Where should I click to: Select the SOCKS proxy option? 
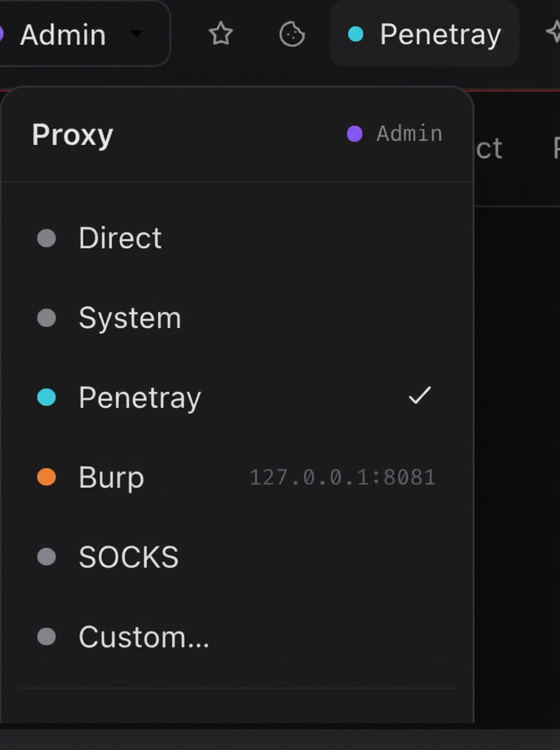pyautogui.click(x=237, y=557)
